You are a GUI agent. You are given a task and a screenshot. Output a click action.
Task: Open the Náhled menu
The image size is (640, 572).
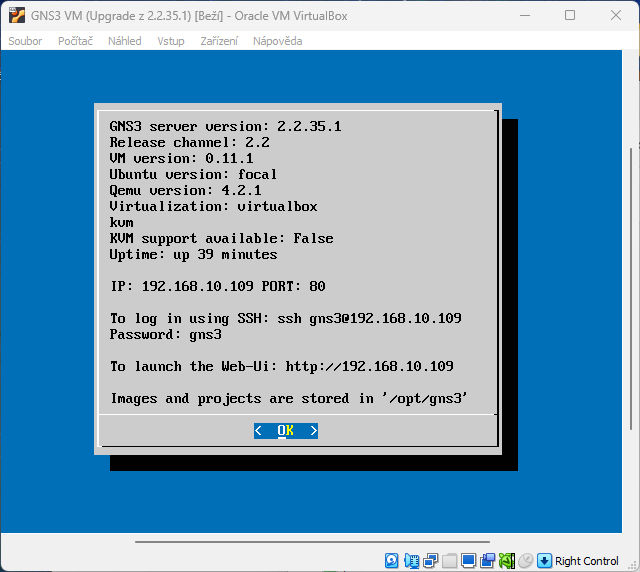(x=125, y=41)
